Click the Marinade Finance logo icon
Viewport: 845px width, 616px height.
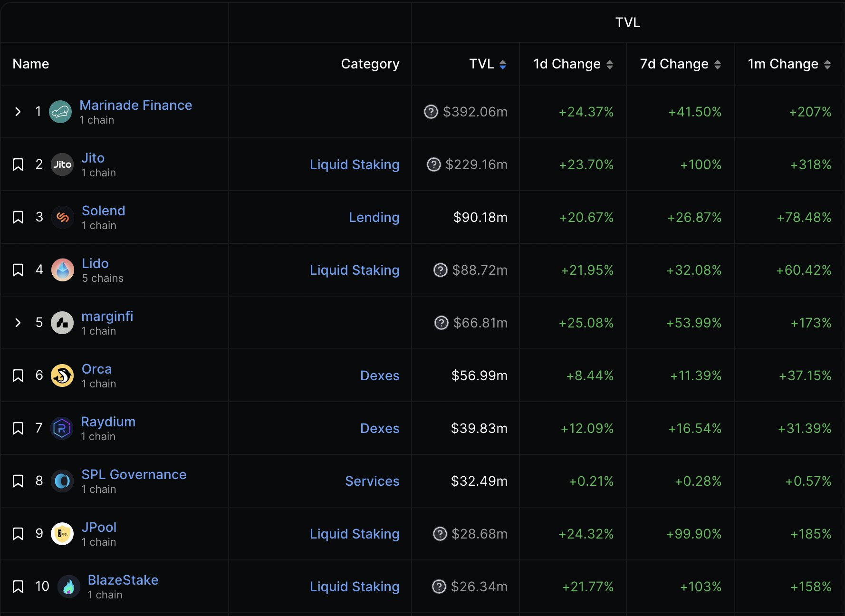click(x=60, y=112)
